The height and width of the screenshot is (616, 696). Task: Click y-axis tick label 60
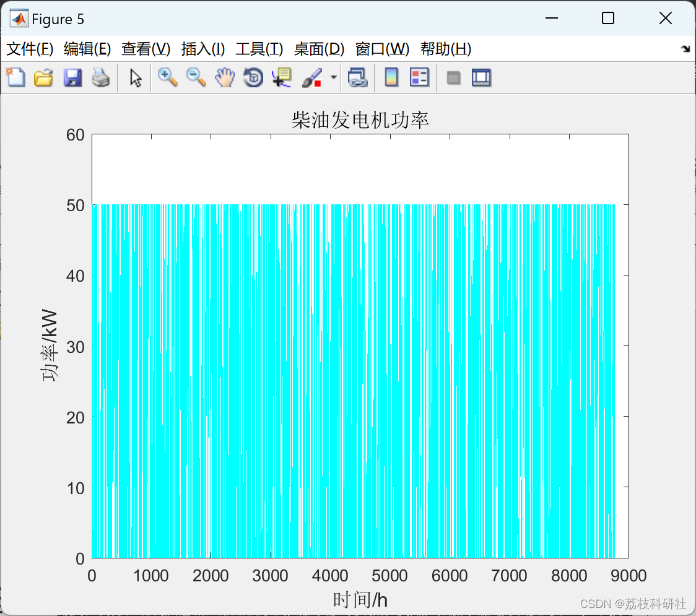pyautogui.click(x=75, y=135)
